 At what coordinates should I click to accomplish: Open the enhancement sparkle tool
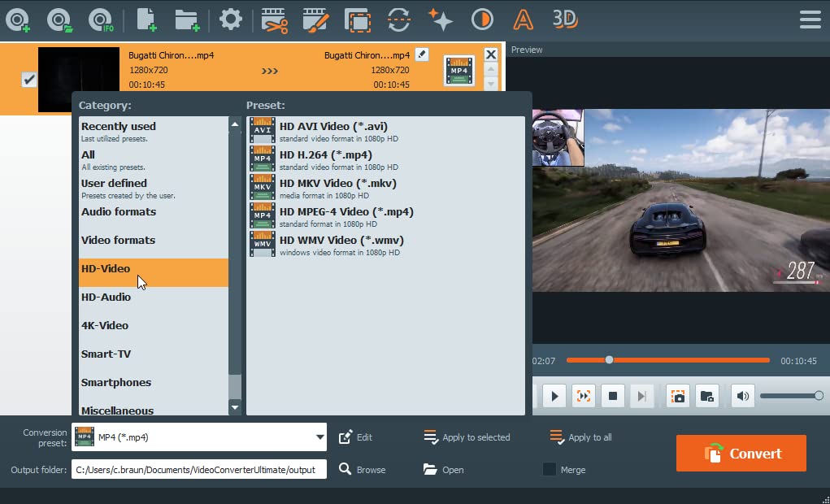point(440,20)
